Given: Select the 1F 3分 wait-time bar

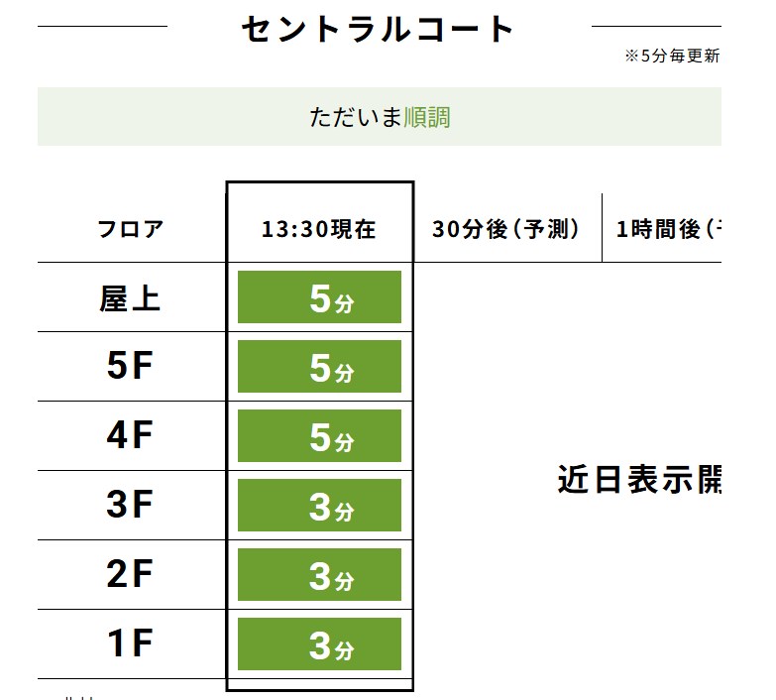Looking at the screenshot, I should [319, 644].
